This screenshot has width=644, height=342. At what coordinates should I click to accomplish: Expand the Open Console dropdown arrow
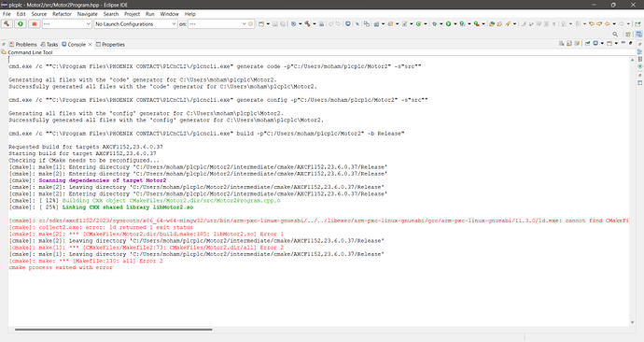pos(616,43)
